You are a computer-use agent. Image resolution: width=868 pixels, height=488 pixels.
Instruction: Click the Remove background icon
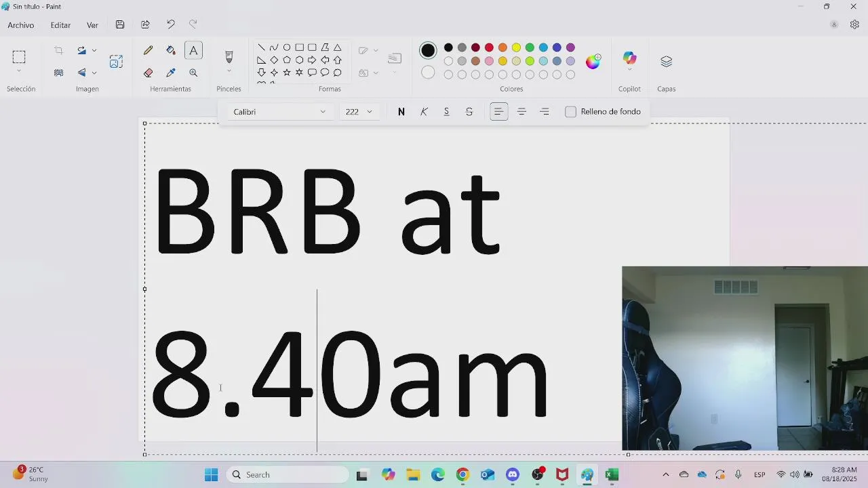click(59, 73)
